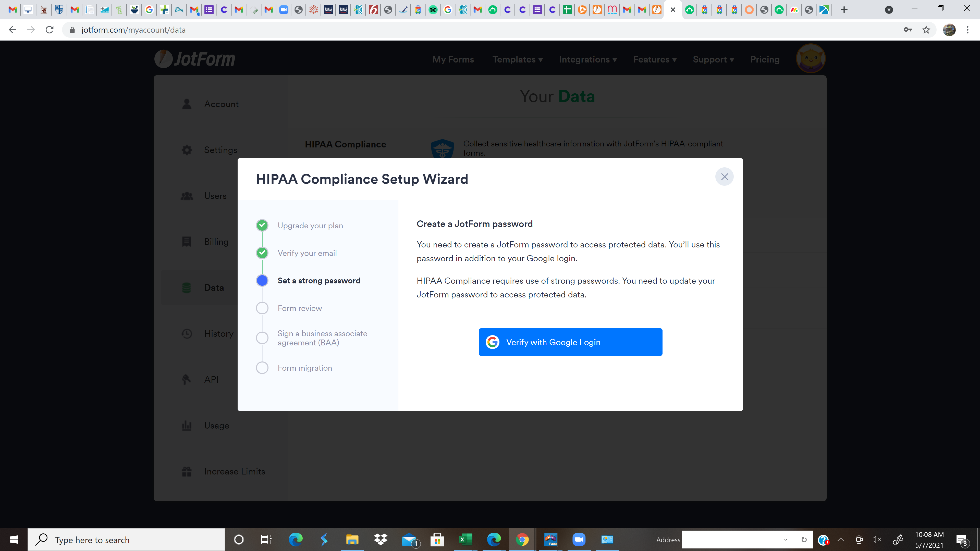Click the Set a strong password step
Screen dimensions: 980x551
tap(318, 281)
